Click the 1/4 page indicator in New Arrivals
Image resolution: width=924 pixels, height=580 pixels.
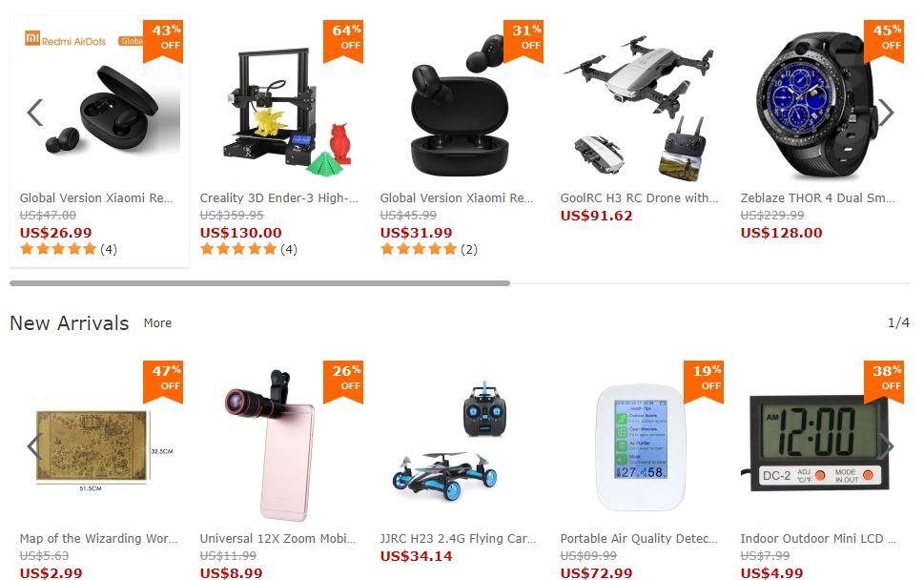tap(898, 323)
